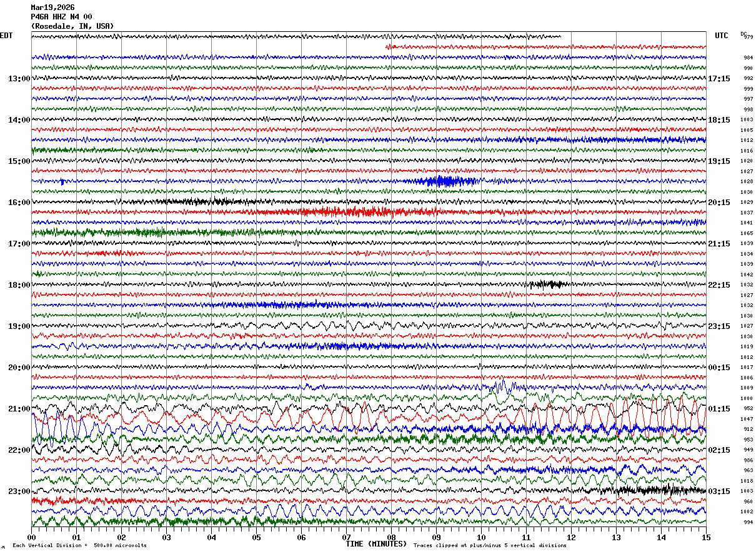756x554 pixels.
Task: Click the DC offset value '1065'
Action: pos(747,233)
